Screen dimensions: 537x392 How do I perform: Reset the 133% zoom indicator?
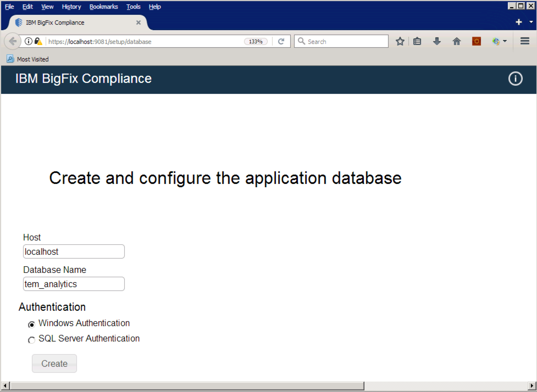pos(256,41)
